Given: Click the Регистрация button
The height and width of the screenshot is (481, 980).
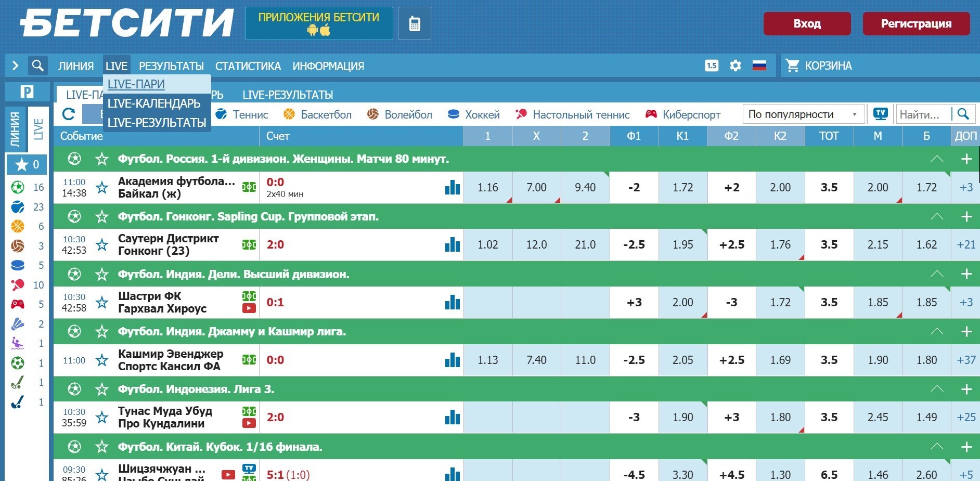Looking at the screenshot, I should coord(916,23).
